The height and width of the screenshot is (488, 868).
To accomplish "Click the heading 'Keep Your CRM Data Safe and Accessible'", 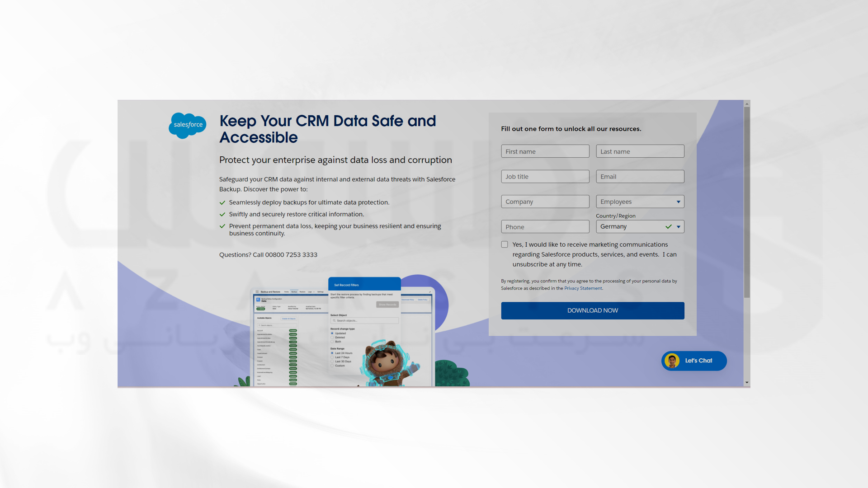I will (327, 129).
